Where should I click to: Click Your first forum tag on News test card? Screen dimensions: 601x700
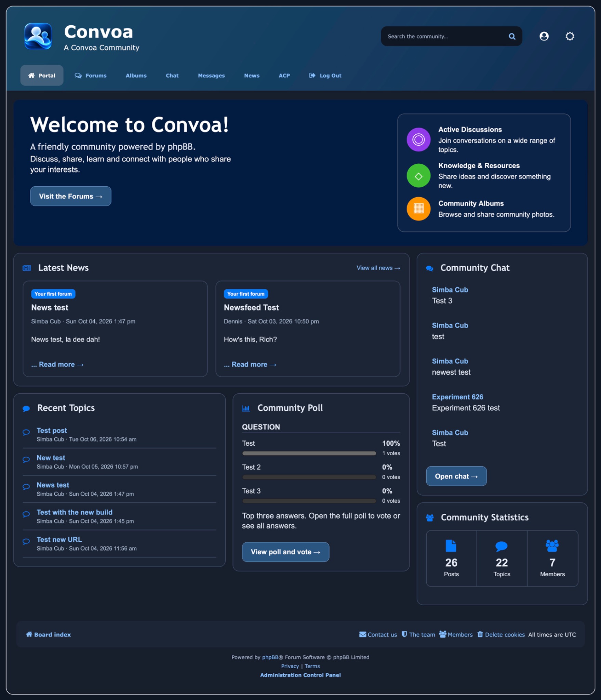click(53, 294)
